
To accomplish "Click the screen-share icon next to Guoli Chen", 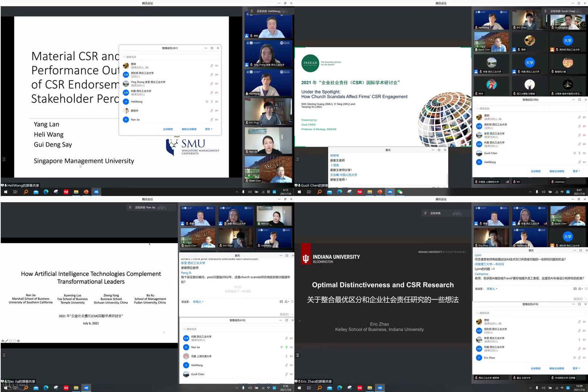I will click(x=574, y=153).
